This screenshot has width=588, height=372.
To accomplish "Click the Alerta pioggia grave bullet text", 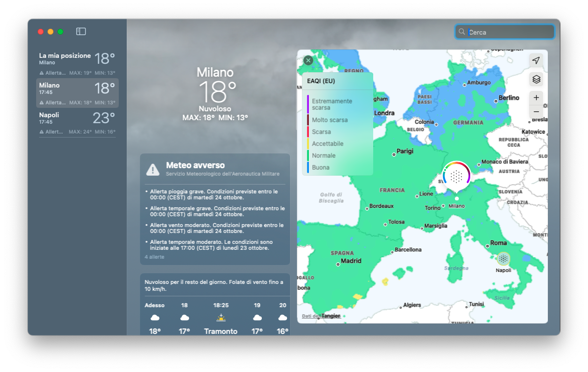I will [214, 194].
